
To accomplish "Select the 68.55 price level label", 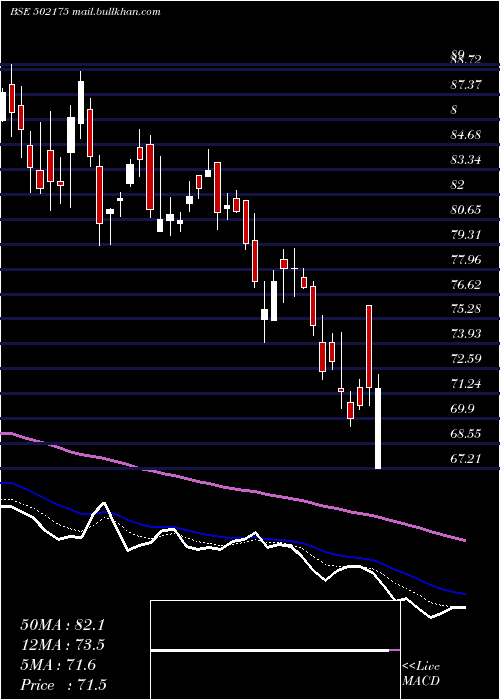I will coord(466,433).
